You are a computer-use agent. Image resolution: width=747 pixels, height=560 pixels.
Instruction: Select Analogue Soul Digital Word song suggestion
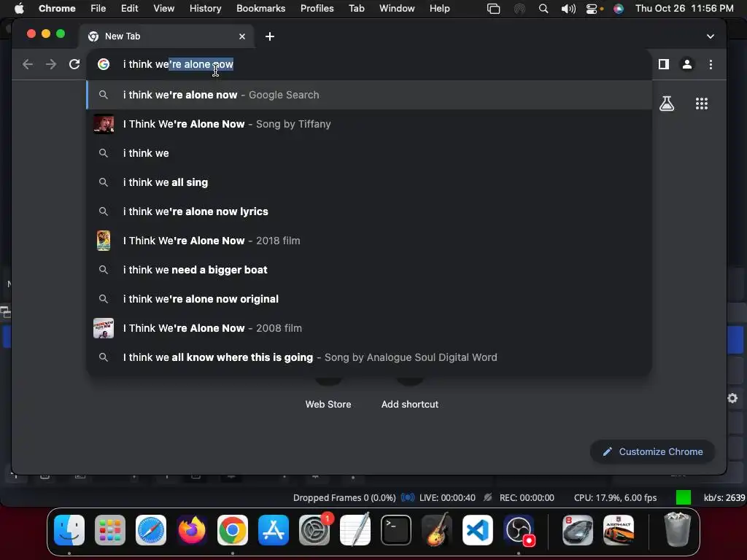[x=369, y=357]
